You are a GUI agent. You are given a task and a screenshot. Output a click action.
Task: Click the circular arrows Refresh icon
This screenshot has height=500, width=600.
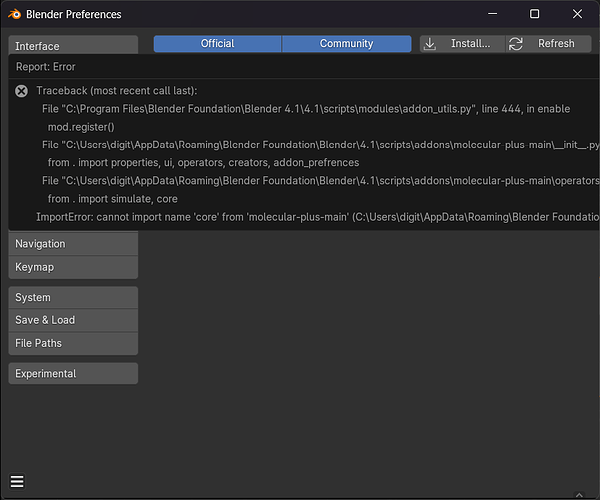point(515,44)
